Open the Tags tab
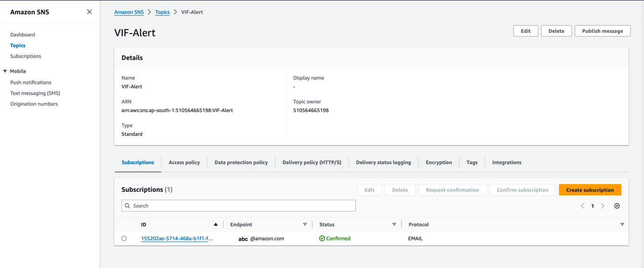Image resolution: width=644 pixels, height=268 pixels. 472,162
